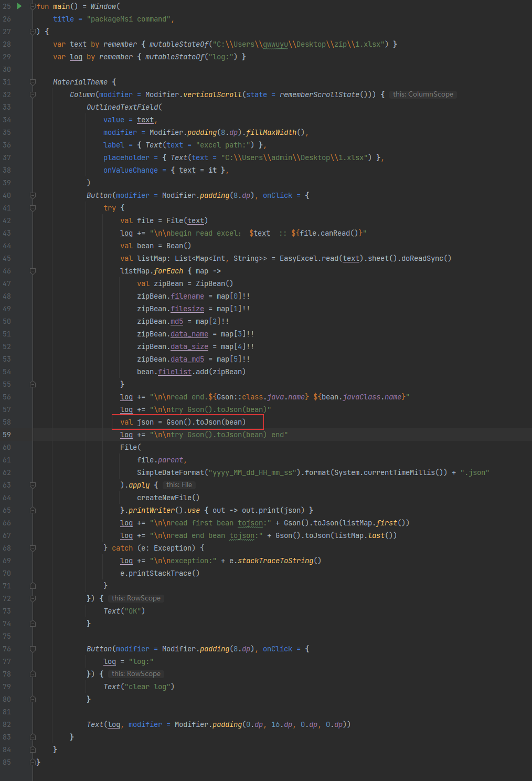This screenshot has width=532, height=781.
Task: Click e.printStackTrace() on line 70
Action: (160, 573)
